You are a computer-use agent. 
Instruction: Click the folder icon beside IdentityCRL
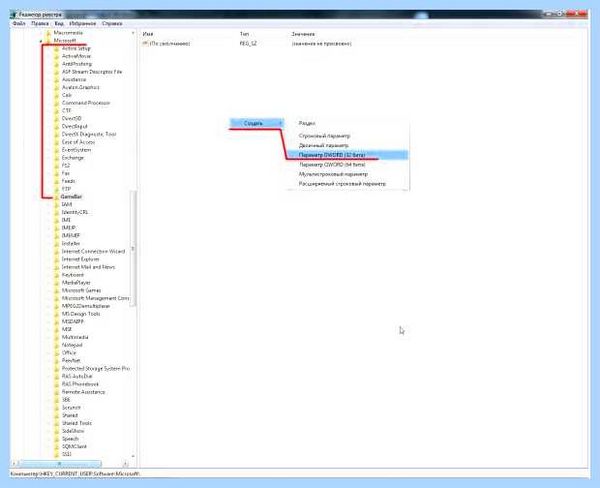point(57,212)
